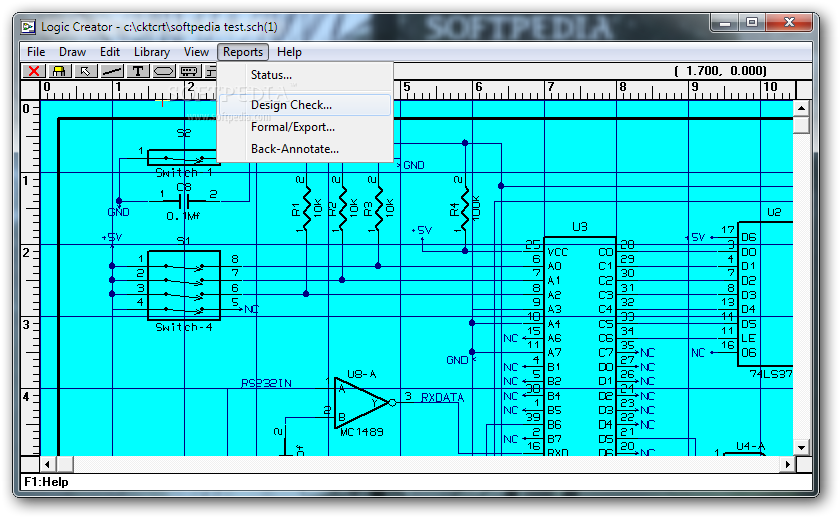Click the horizontal scrollbar thumb
840x518 pixels.
click(x=65, y=464)
